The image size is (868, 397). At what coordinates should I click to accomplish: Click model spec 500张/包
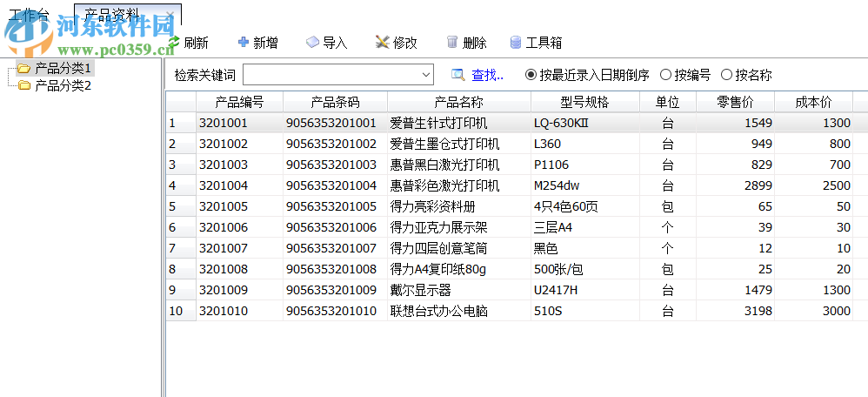click(558, 270)
